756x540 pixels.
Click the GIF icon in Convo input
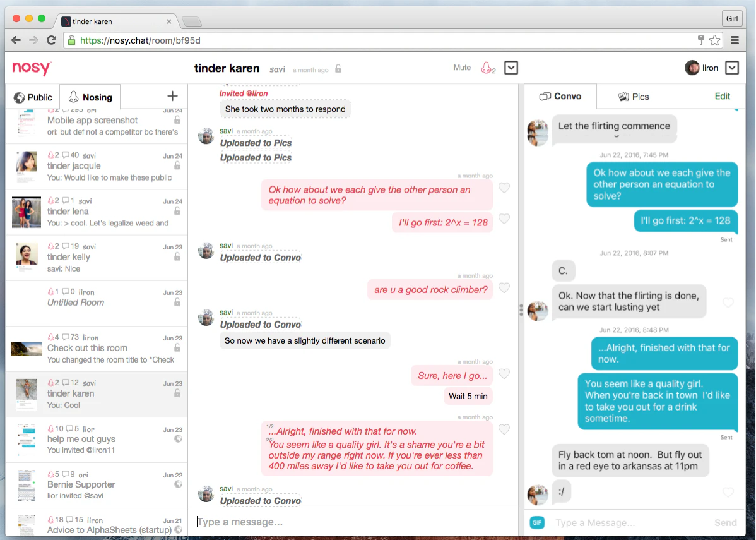(x=537, y=522)
